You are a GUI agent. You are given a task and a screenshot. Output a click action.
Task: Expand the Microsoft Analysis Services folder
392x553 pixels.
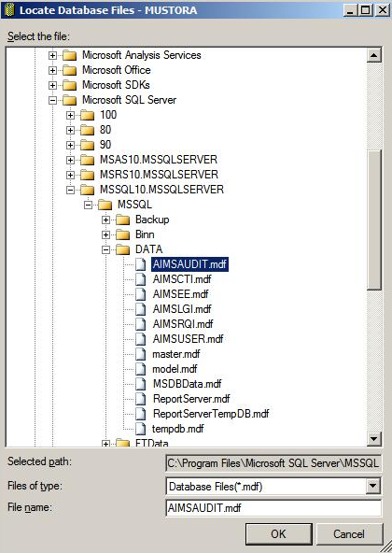[x=52, y=55]
